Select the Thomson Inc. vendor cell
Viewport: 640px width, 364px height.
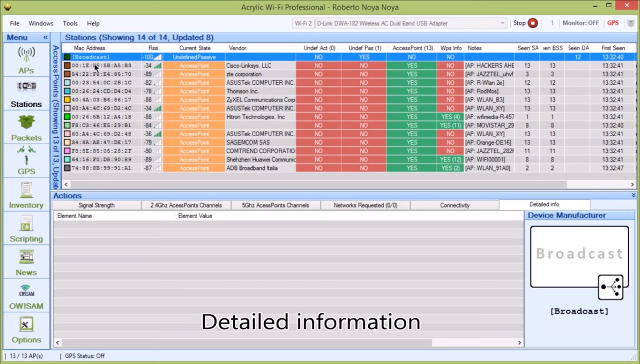pos(260,91)
